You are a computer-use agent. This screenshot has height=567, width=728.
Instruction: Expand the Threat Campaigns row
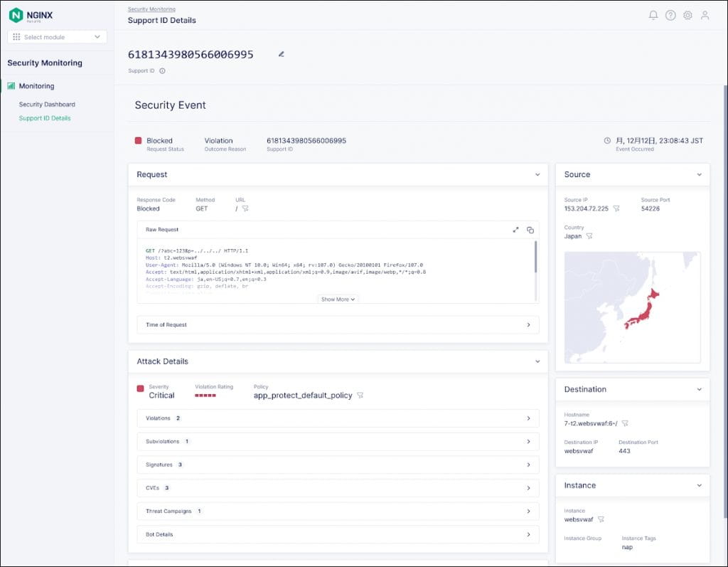click(x=338, y=511)
